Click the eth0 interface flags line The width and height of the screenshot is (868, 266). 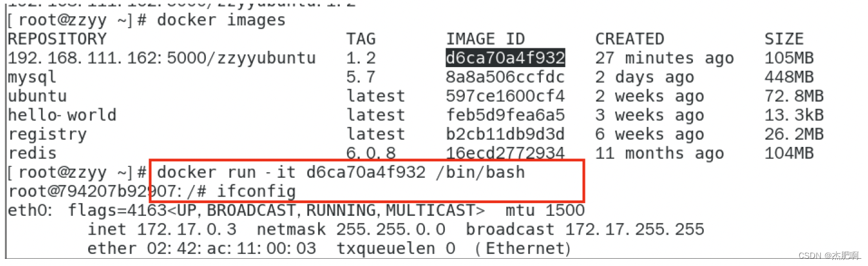click(296, 211)
